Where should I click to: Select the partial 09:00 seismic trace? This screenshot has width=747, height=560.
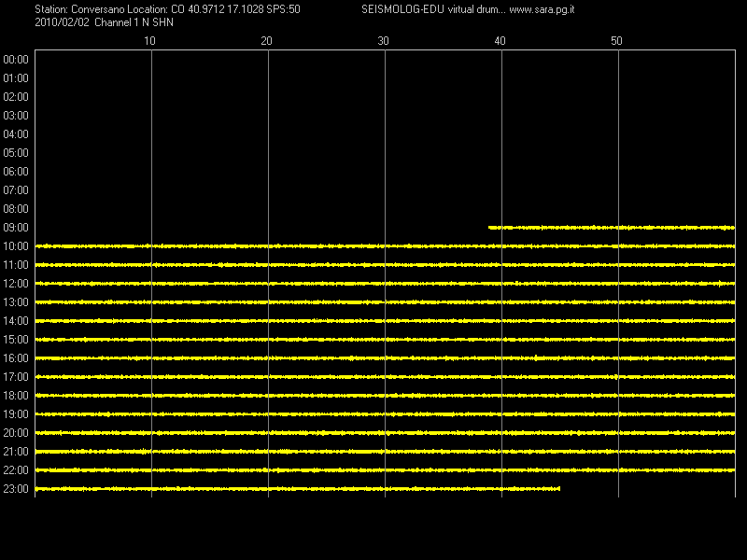[612, 228]
